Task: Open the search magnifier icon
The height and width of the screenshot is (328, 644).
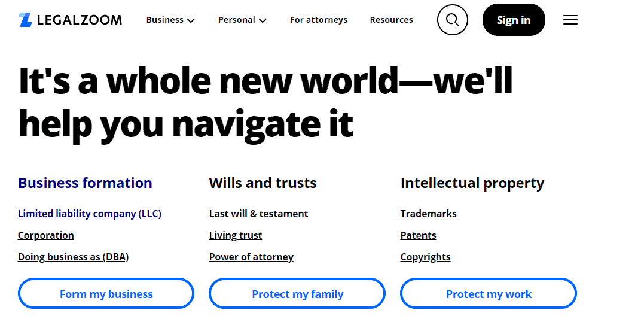Action: click(x=452, y=20)
